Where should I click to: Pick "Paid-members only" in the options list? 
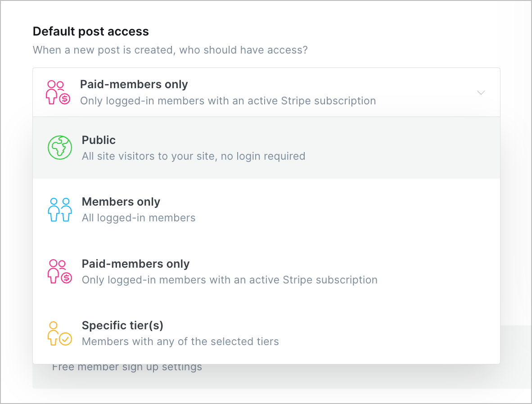point(135,264)
